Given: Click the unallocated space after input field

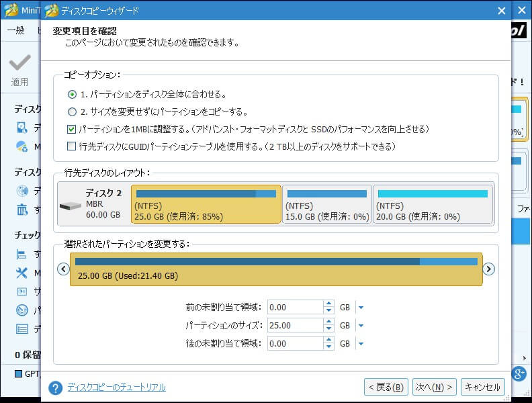Looking at the screenshot, I should (295, 344).
